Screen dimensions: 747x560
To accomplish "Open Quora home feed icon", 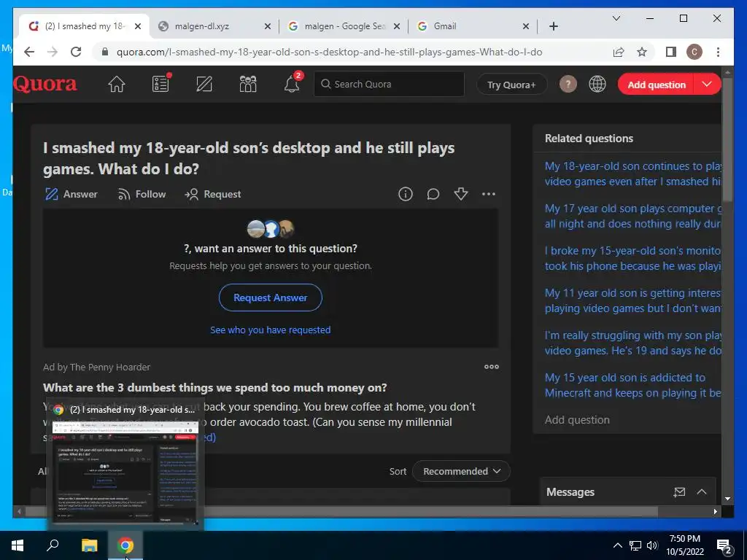I will click(x=116, y=85).
